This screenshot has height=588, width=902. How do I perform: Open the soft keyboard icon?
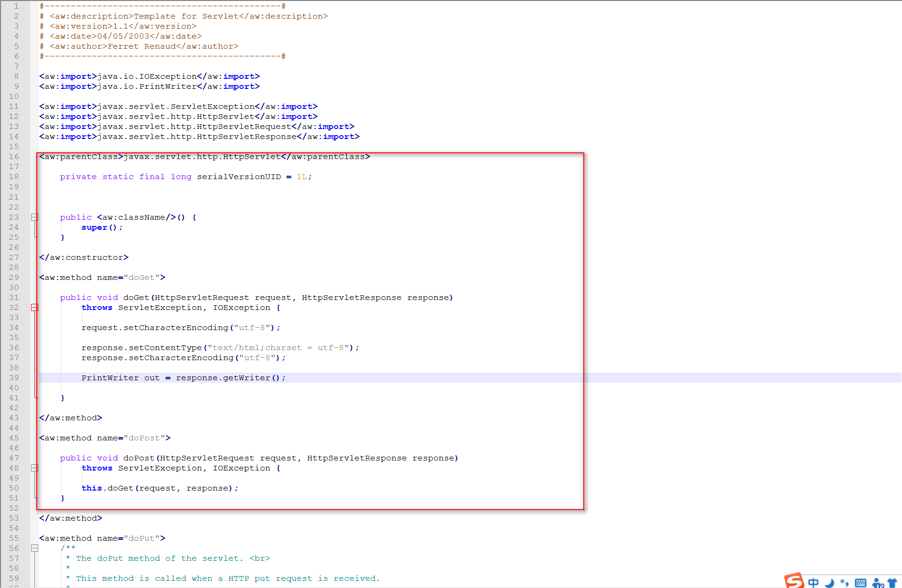[x=860, y=583]
